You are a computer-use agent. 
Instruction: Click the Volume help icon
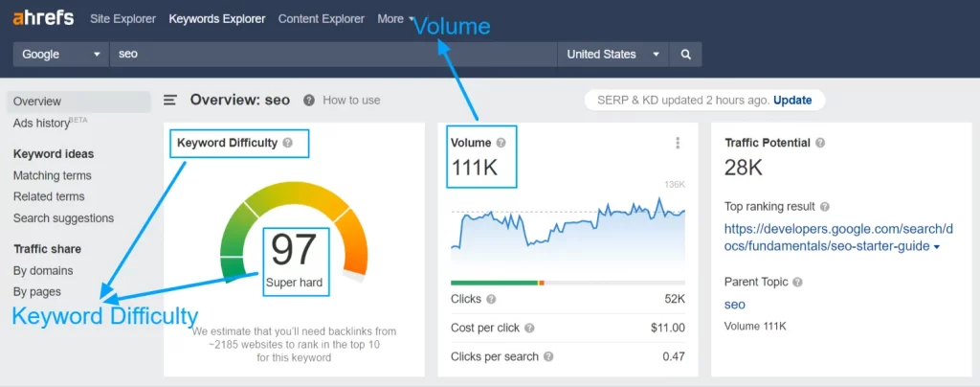[501, 143]
